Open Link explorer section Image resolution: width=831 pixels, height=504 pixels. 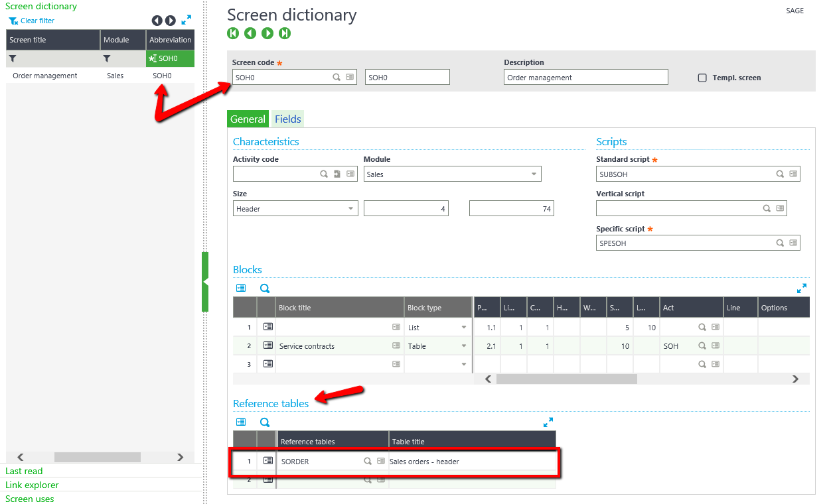point(32,485)
